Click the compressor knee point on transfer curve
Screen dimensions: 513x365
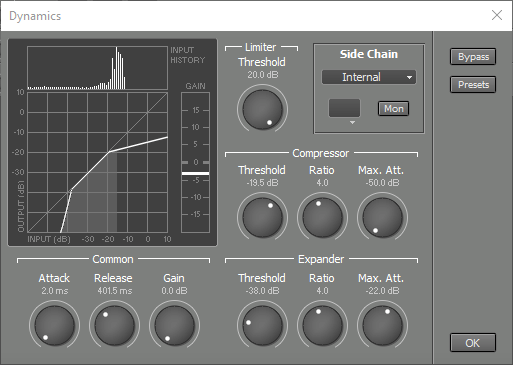[x=109, y=152]
